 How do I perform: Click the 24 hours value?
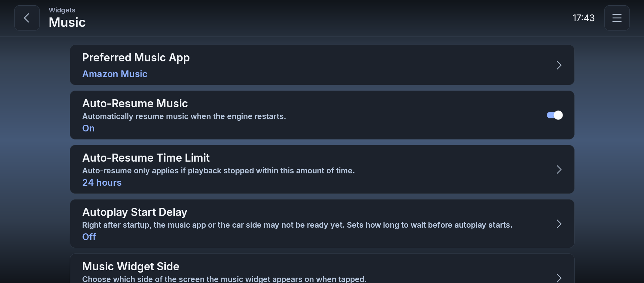102,183
